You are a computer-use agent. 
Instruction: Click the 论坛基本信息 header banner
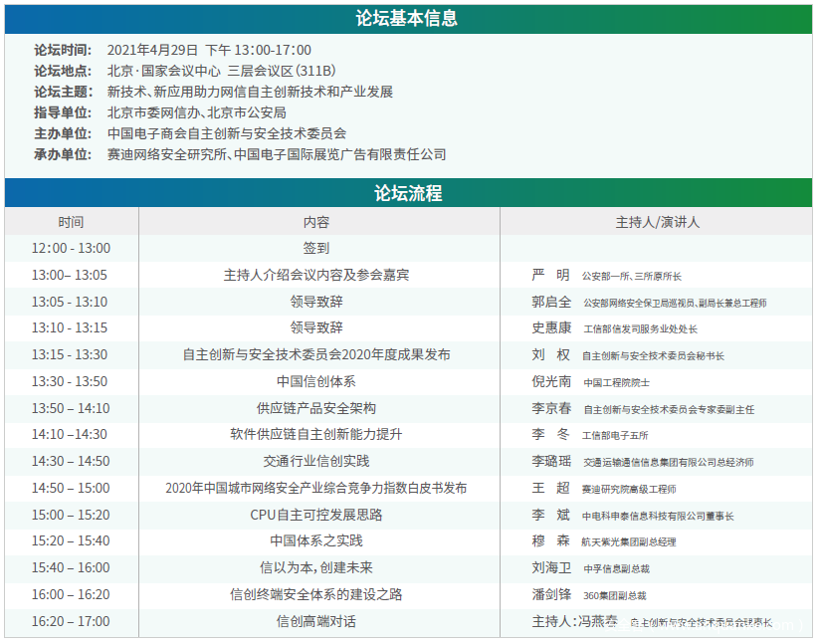tap(408, 19)
